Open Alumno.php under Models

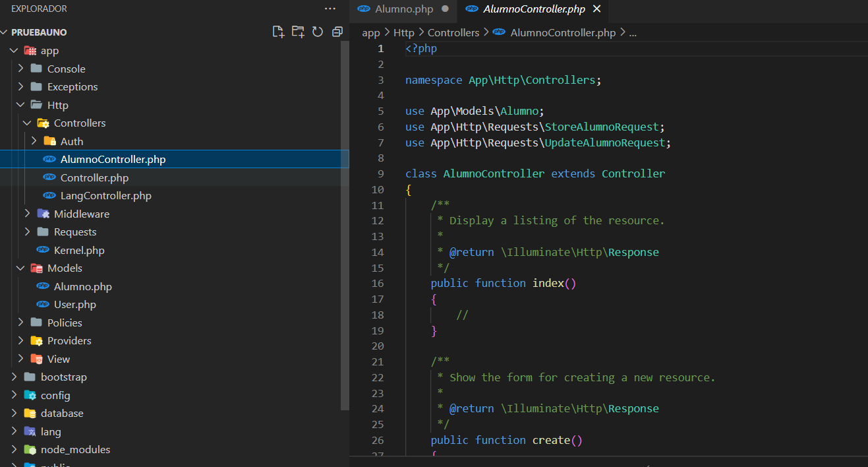pos(83,287)
